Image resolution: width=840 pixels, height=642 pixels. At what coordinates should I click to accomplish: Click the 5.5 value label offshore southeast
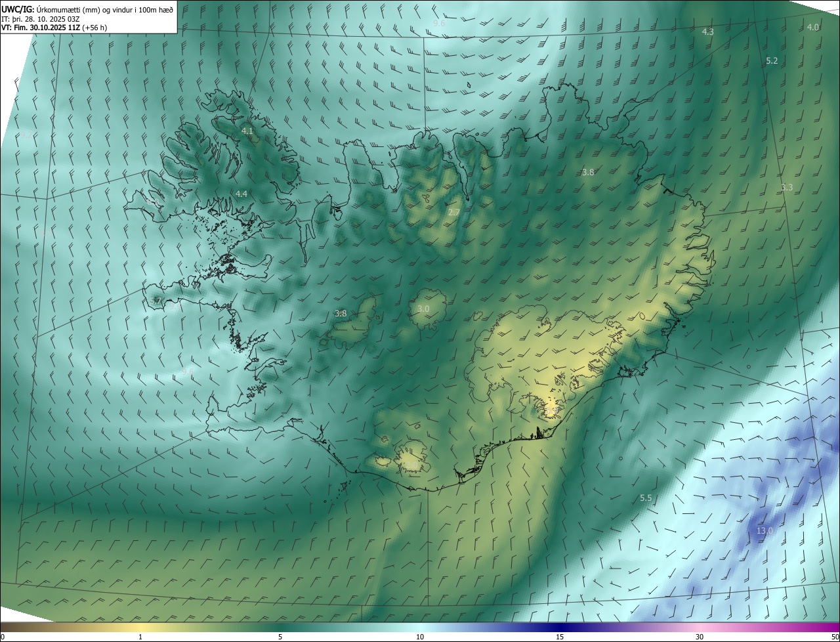point(646,498)
